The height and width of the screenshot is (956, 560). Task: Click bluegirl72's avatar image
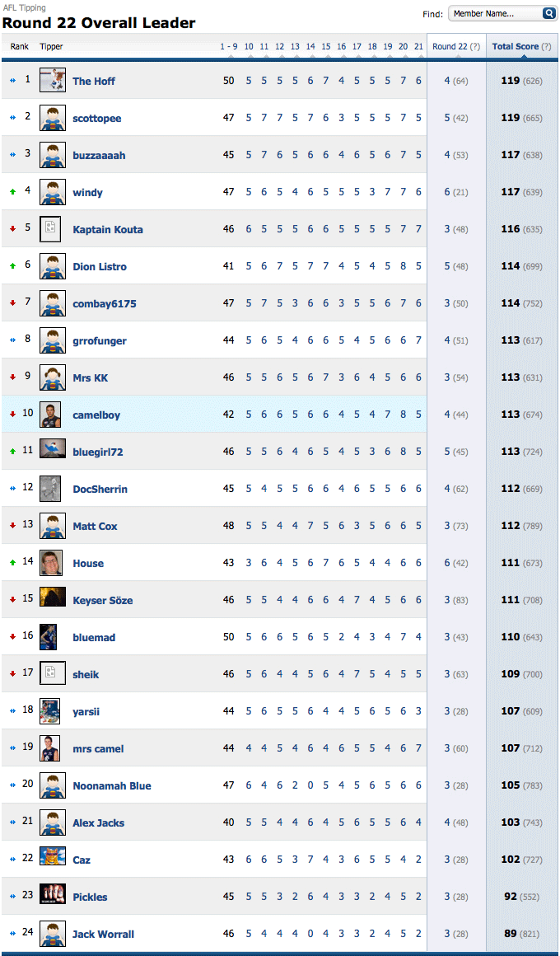[x=53, y=448]
